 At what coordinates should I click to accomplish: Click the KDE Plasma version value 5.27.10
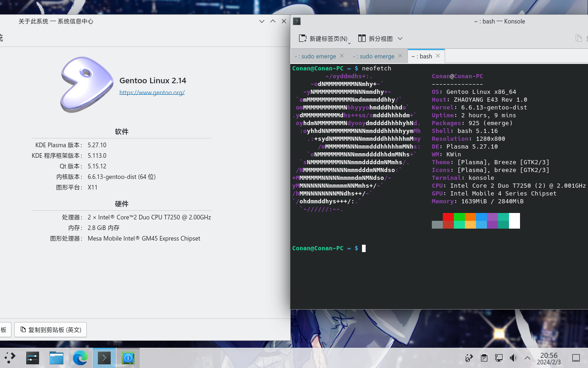pyautogui.click(x=97, y=145)
